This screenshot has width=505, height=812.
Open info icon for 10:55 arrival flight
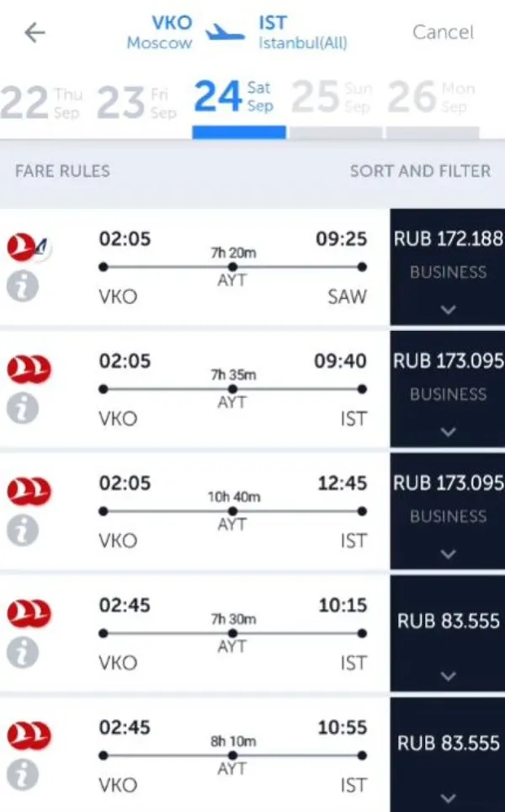23,774
